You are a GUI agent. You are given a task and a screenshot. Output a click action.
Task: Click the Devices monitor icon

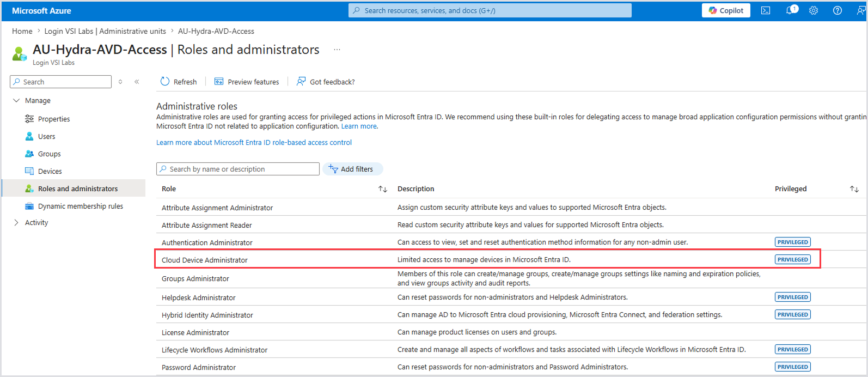point(29,171)
